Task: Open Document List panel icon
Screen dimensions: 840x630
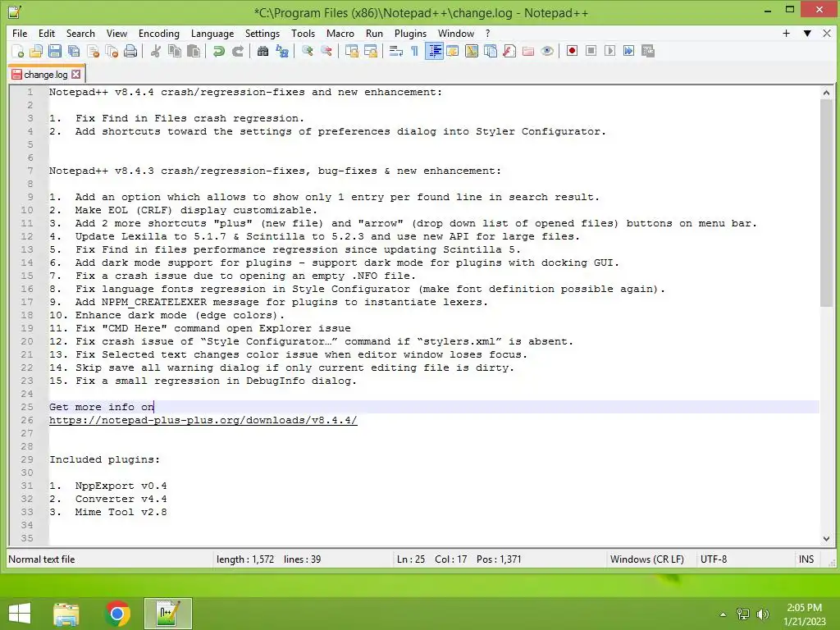Action: 491,51
